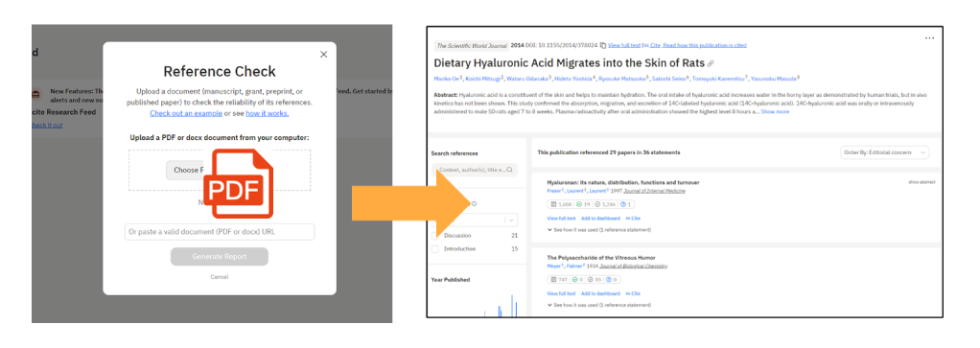
Task: Click The Scientific World Journal tag
Action: pos(471,45)
